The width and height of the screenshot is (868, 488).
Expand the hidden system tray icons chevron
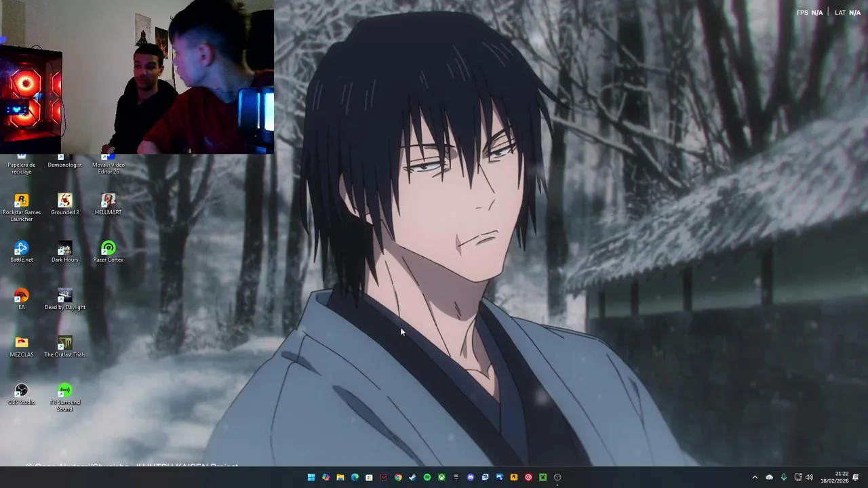[755, 477]
